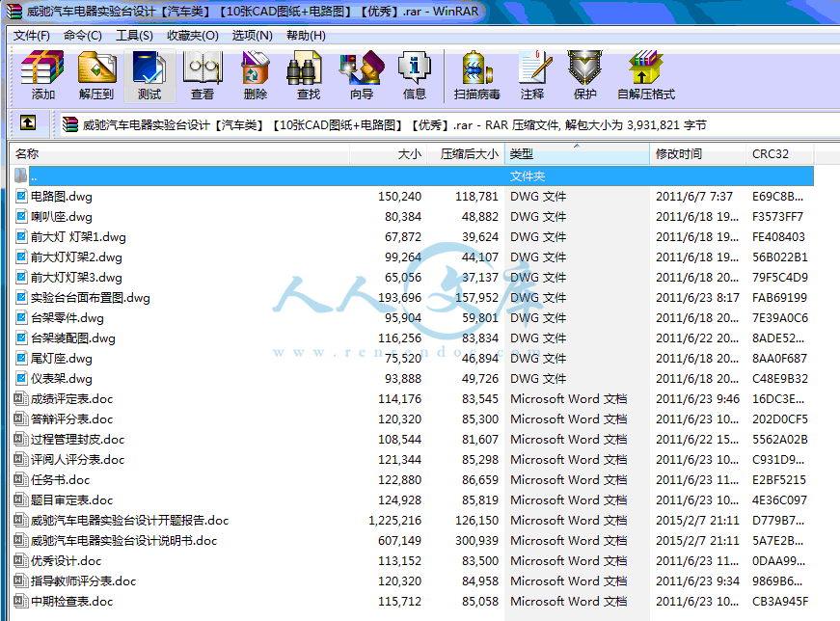Select icon of 任务书.doc file
This screenshot has height=621, width=840.
coord(20,479)
